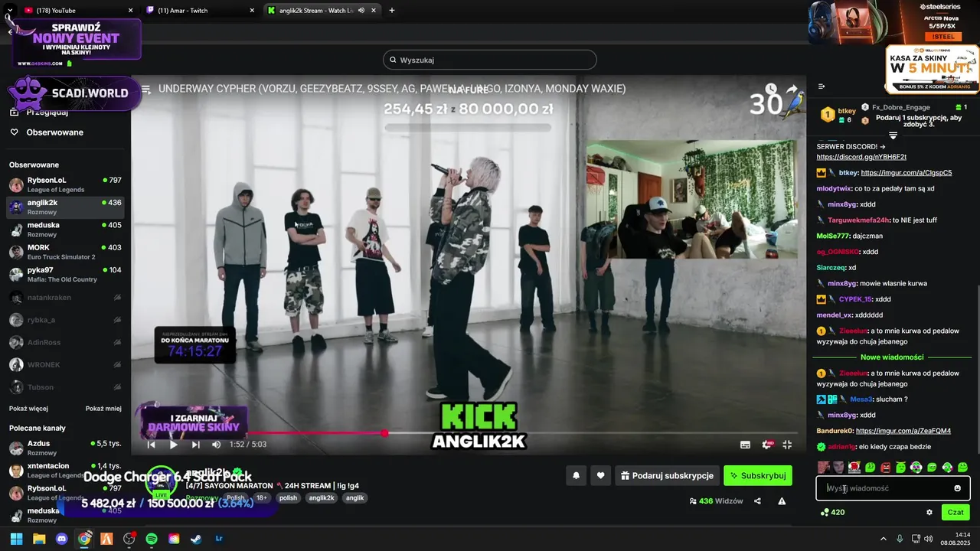
Task: Open offline AdinRoss channel
Action: [65, 342]
